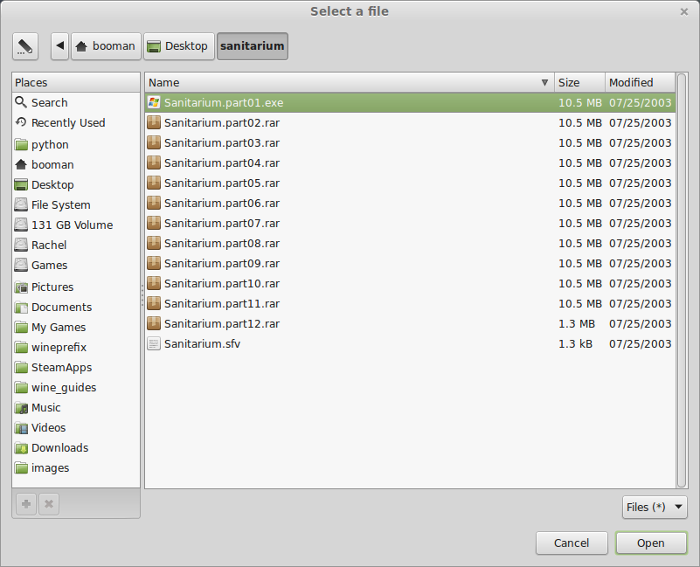Select Sanitarium.part05.rar file

pyautogui.click(x=410, y=183)
